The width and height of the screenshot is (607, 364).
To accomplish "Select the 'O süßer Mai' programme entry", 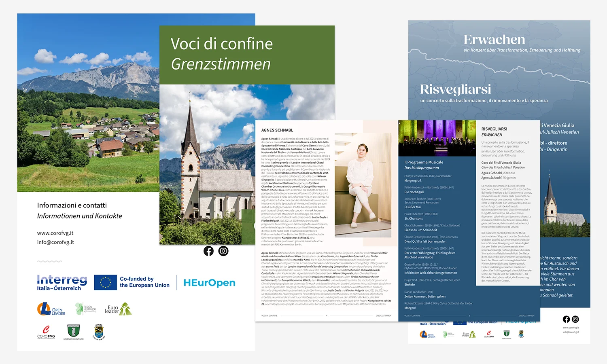I will [413, 207].
